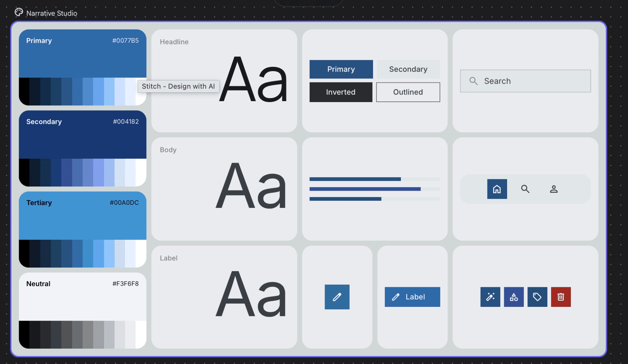Click the home icon in navigation bar
The width and height of the screenshot is (628, 364).
(497, 189)
